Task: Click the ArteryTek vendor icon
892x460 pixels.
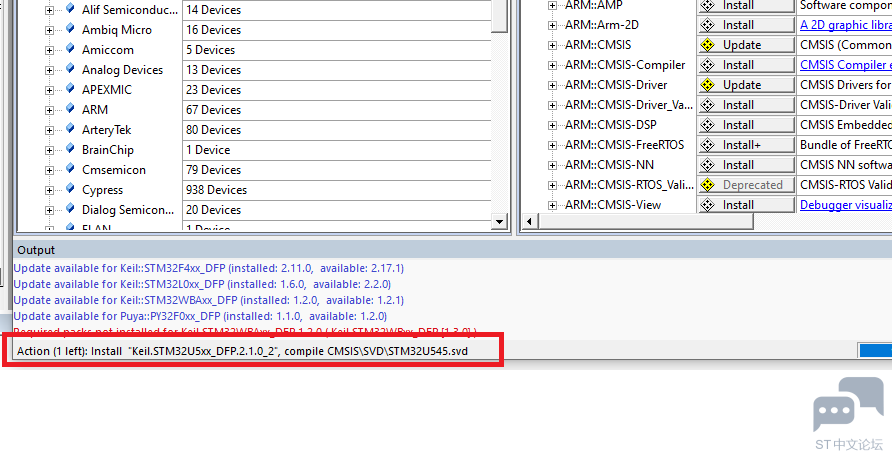Action: pos(70,128)
